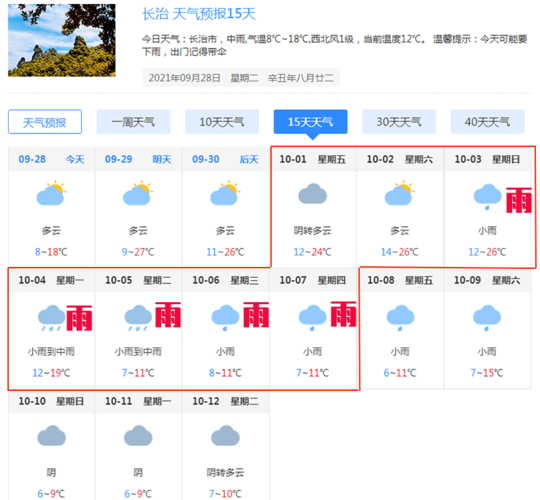
Task: Switch to the 一周天气 tab
Action: coord(133,122)
